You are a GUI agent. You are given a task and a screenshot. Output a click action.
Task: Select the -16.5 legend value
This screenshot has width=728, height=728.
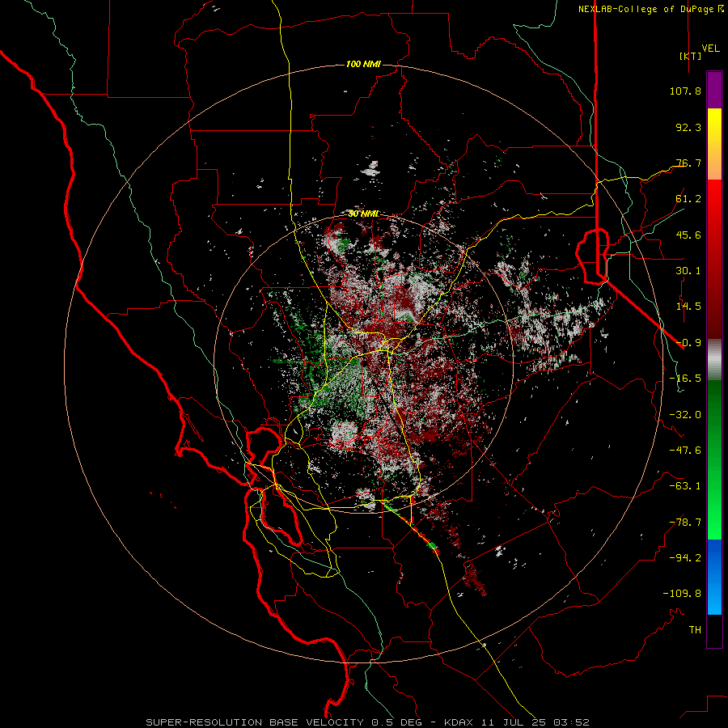coord(685,379)
